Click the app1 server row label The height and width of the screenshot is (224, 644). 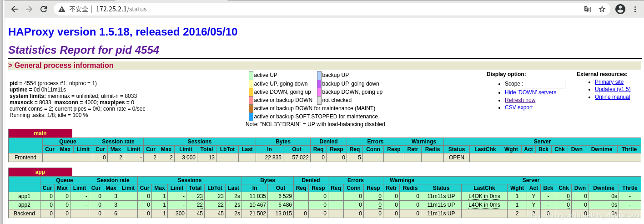pos(25,196)
